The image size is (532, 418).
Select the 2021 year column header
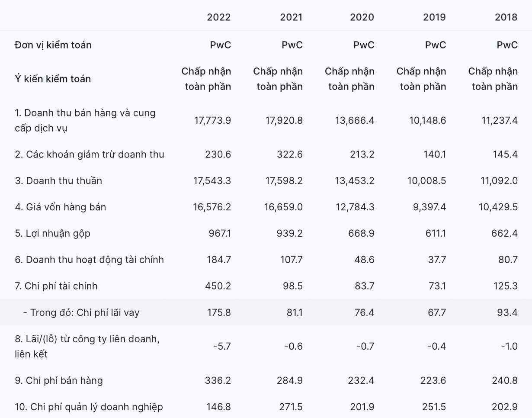point(291,17)
